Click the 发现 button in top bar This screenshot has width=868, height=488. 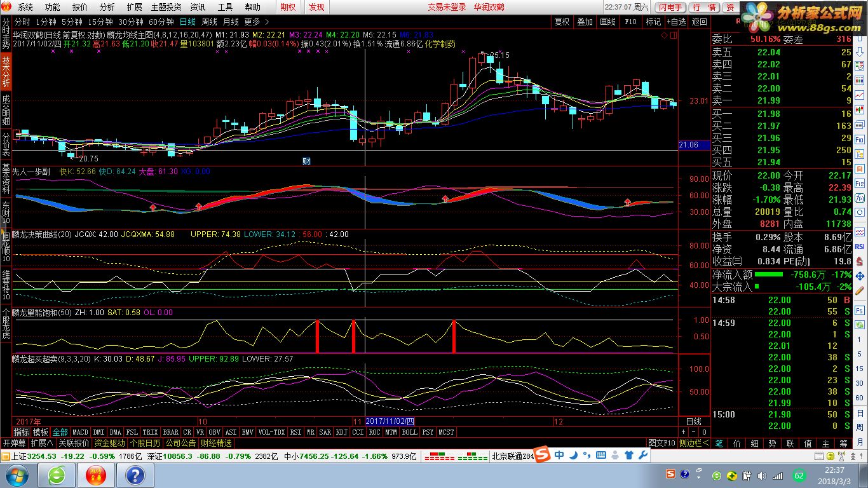pyautogui.click(x=316, y=7)
